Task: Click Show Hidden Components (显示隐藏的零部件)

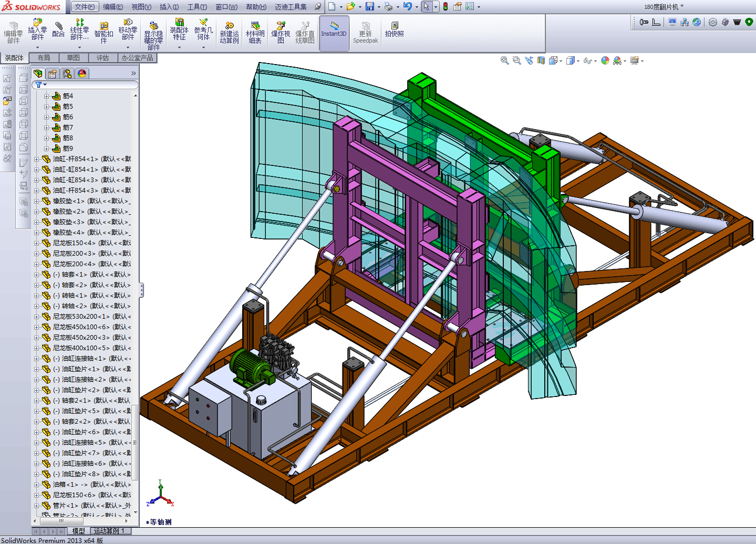Action: point(153,36)
